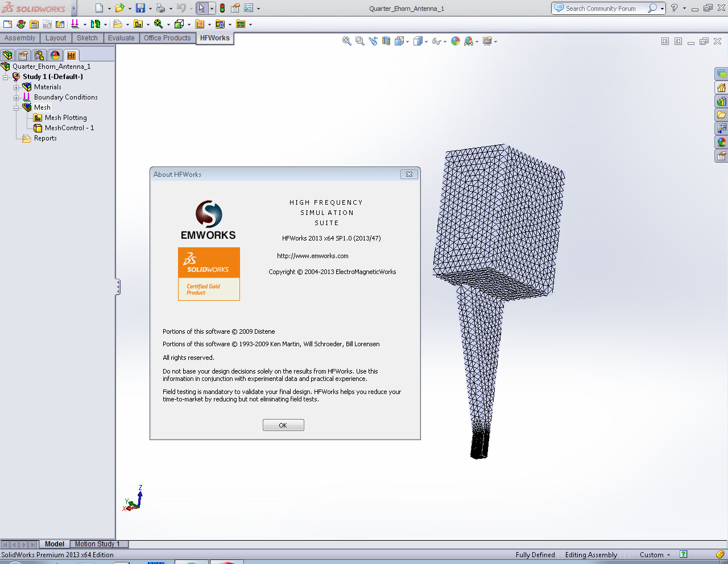Activate the Select cursor tool
The width and height of the screenshot is (728, 564).
click(201, 8)
